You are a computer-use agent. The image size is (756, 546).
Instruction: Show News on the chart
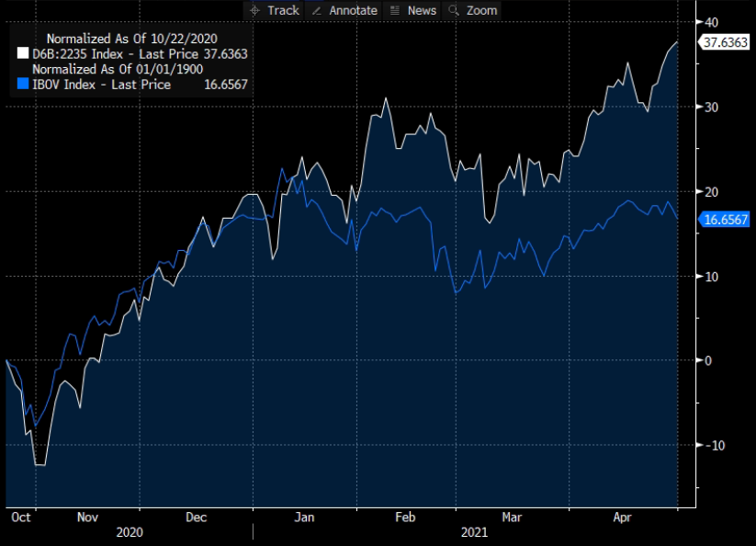[x=422, y=11]
